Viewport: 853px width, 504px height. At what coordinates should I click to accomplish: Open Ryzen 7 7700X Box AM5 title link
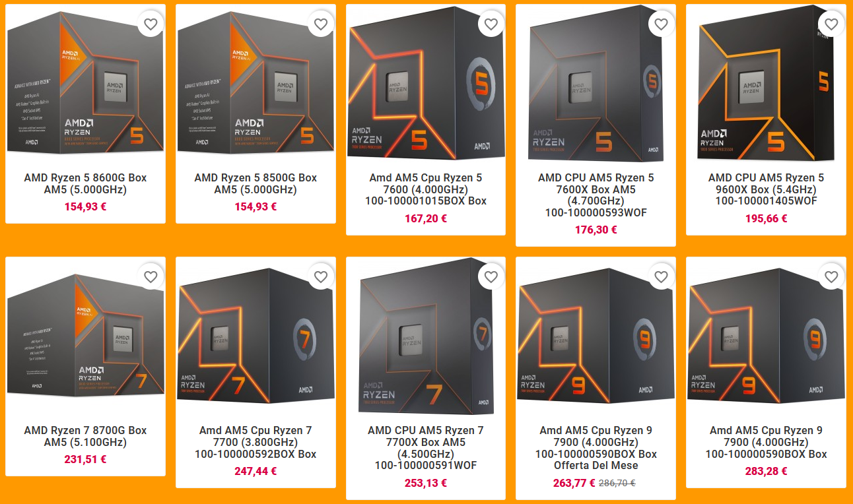[x=426, y=448]
